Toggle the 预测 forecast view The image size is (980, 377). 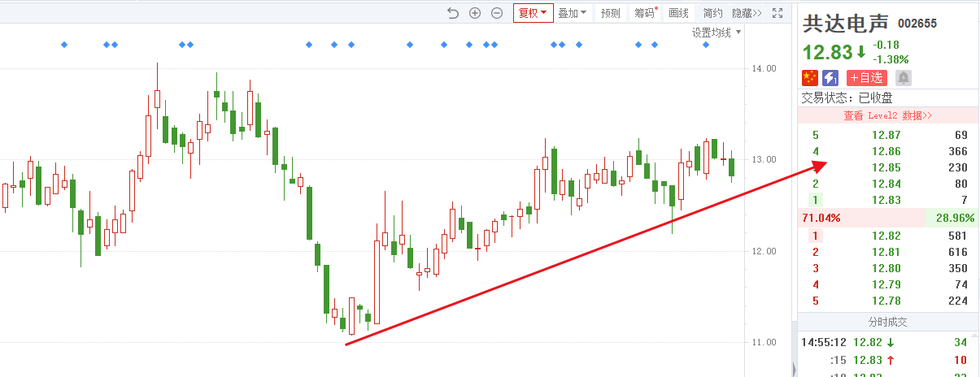[610, 13]
